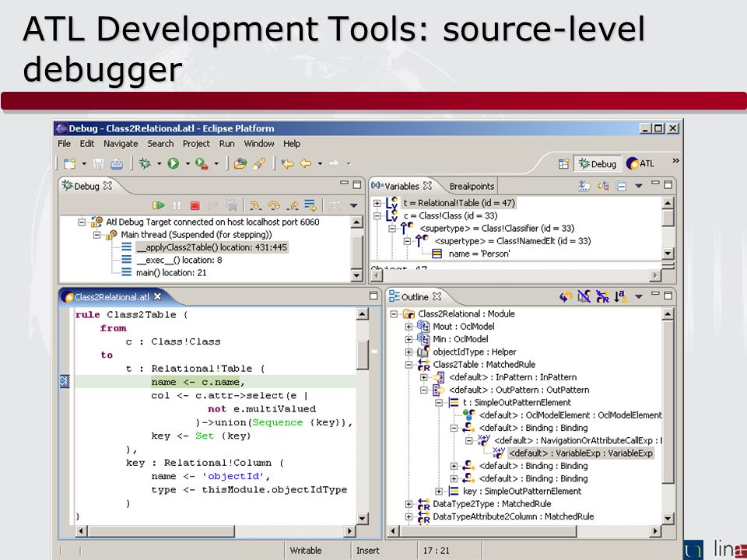This screenshot has width=747, height=560.
Task: Toggle the CR filter icon in Outline toolbar
Action: pyautogui.click(x=602, y=296)
